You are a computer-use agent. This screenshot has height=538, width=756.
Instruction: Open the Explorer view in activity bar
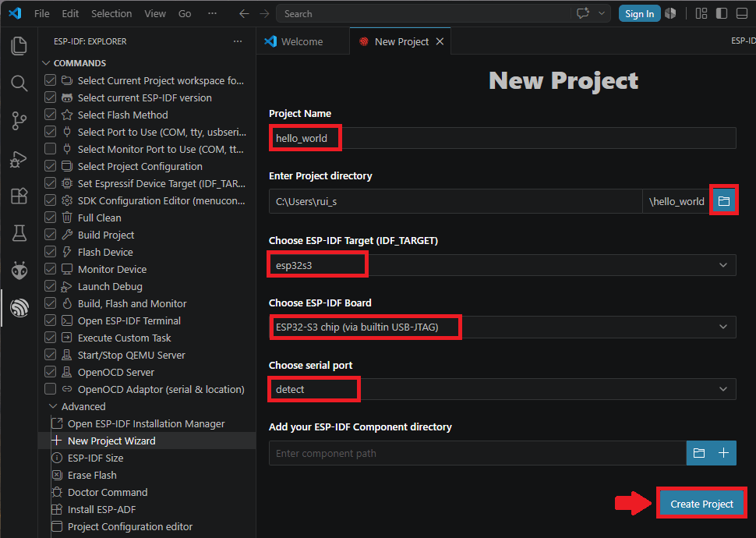[19, 46]
